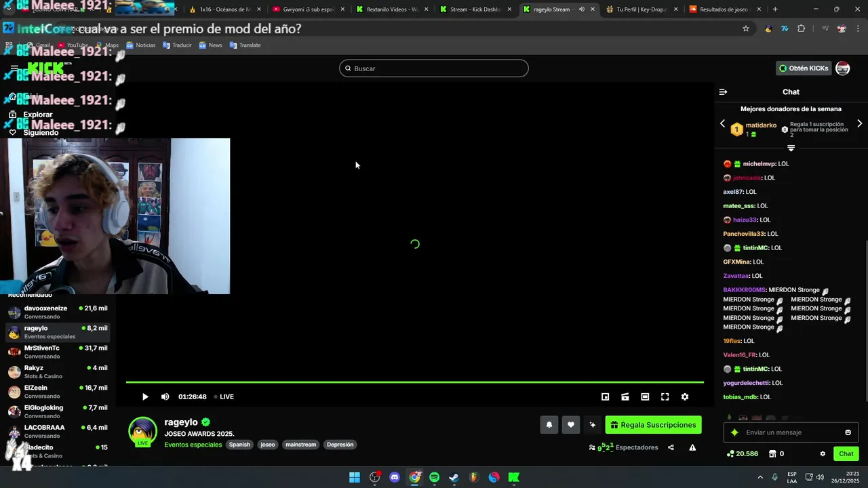
Task: Open davooxeneize recommended channel
Action: coord(57,312)
